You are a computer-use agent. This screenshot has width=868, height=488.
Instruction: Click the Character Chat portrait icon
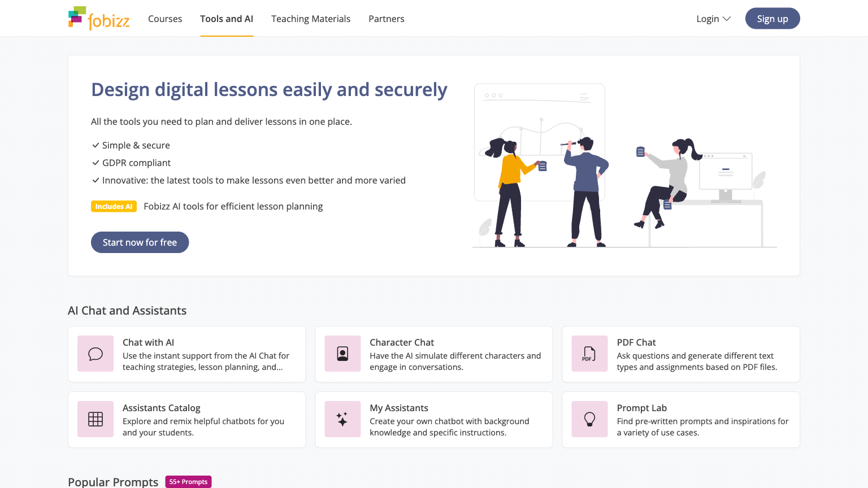[342, 354]
